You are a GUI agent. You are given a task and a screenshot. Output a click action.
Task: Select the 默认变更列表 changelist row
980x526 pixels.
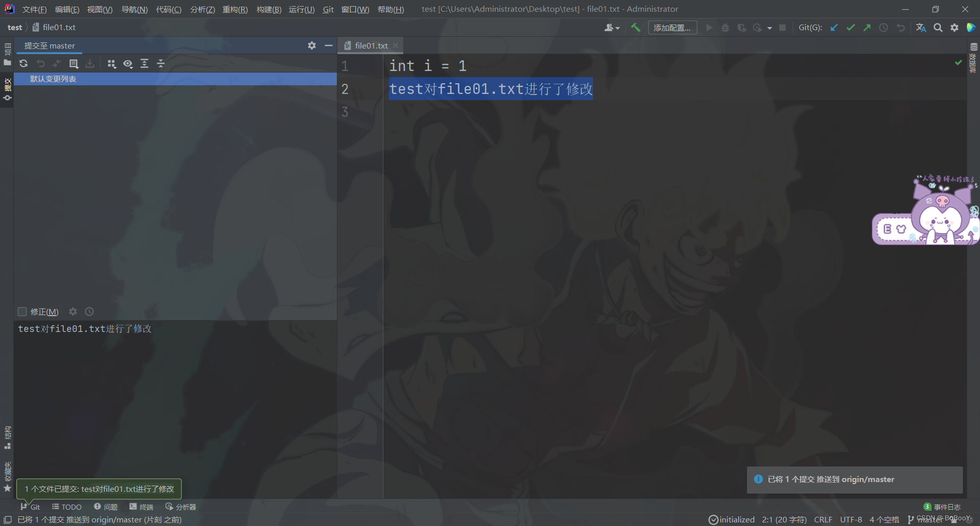tap(175, 79)
